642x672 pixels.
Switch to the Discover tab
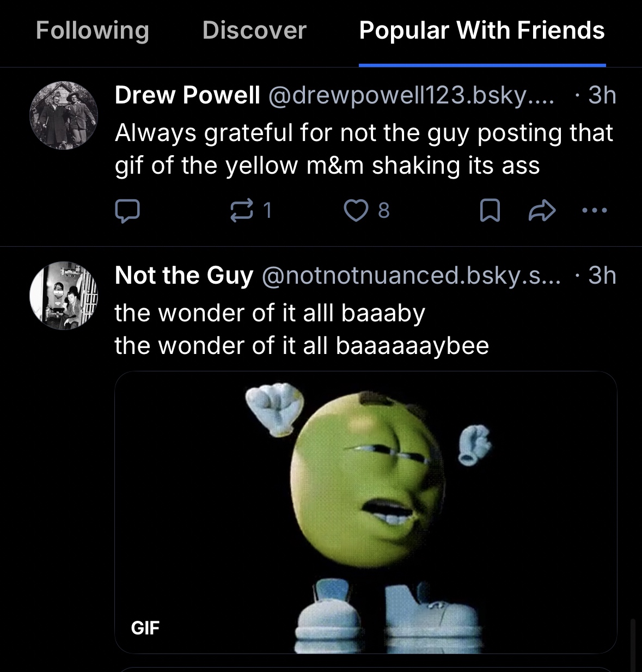pyautogui.click(x=254, y=30)
